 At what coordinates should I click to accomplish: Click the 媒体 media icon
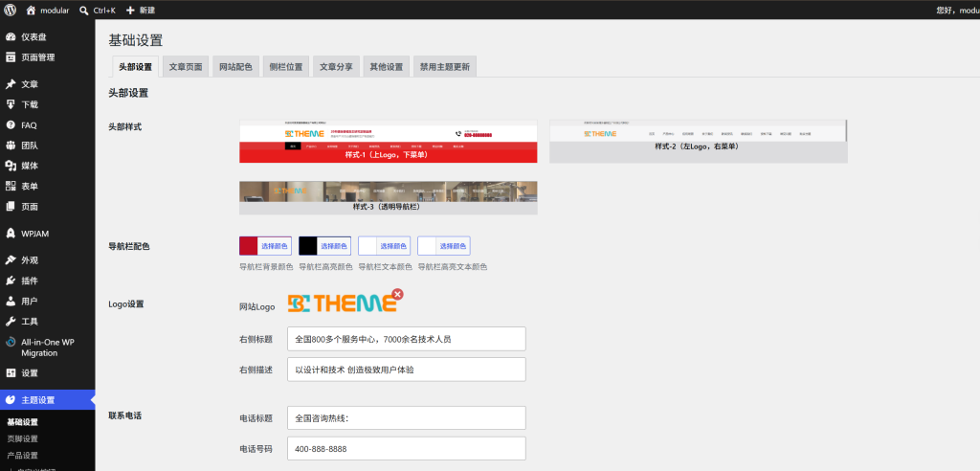pyautogui.click(x=11, y=166)
